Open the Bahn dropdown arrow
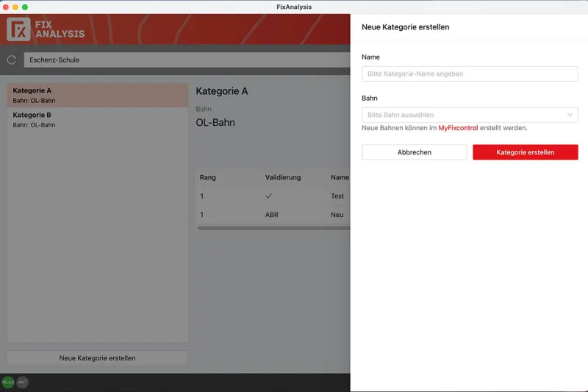This screenshot has width=588, height=392. click(x=570, y=115)
